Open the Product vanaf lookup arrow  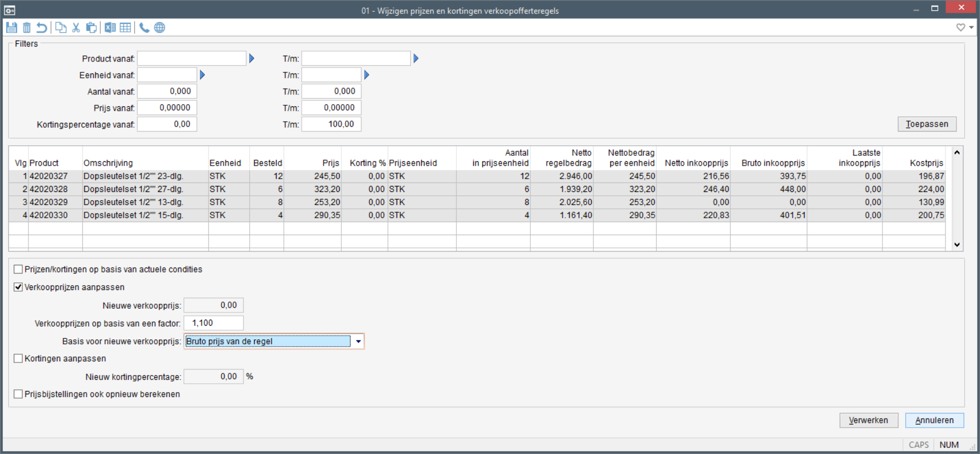(251, 59)
